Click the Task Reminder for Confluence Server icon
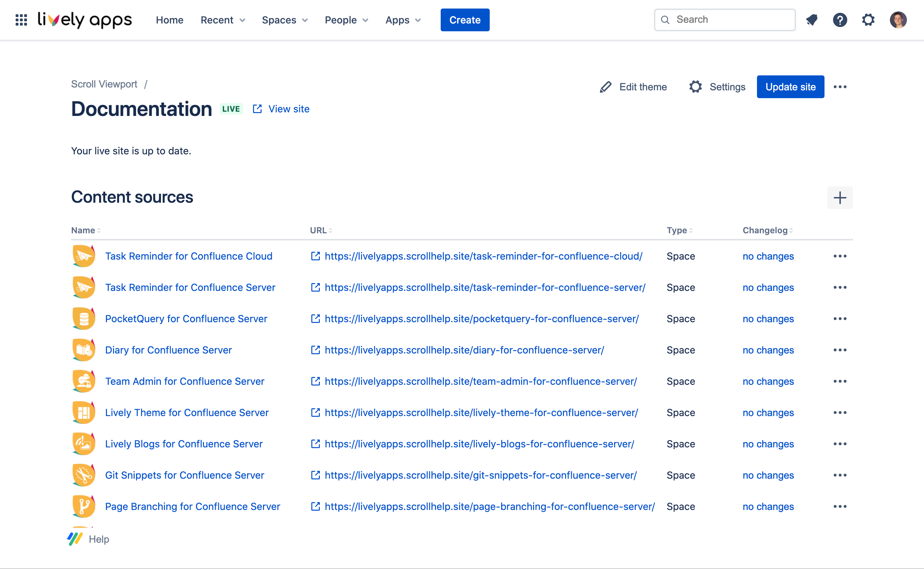Image resolution: width=924 pixels, height=569 pixels. tap(84, 287)
